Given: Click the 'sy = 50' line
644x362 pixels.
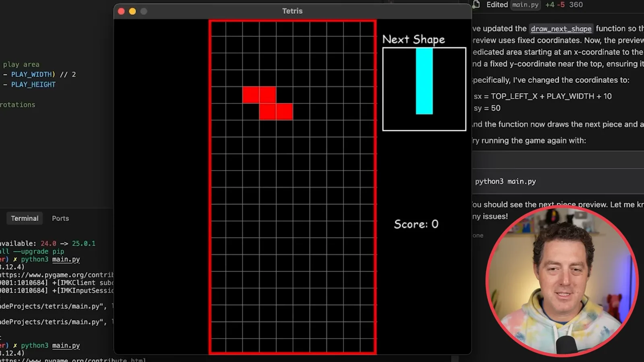Looking at the screenshot, I should 487,108.
